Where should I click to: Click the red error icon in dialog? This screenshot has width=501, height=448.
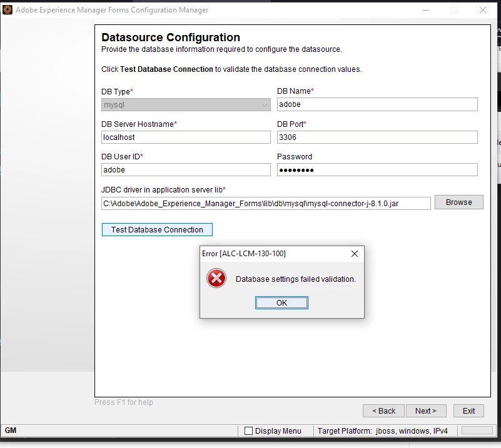point(216,278)
